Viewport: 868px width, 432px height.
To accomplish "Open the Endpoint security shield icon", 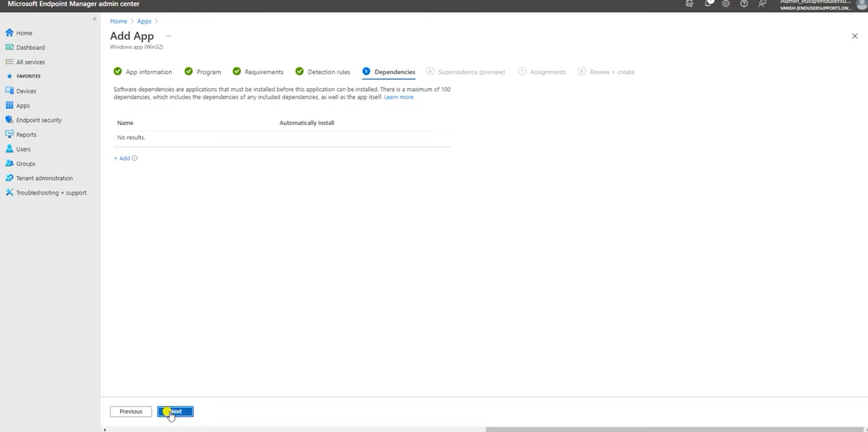I will coord(9,119).
